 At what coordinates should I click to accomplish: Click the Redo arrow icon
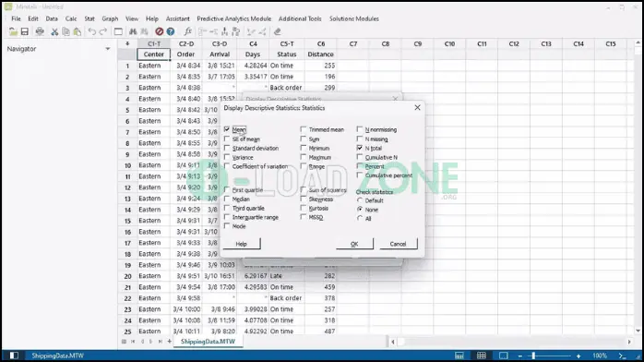tap(103, 31)
